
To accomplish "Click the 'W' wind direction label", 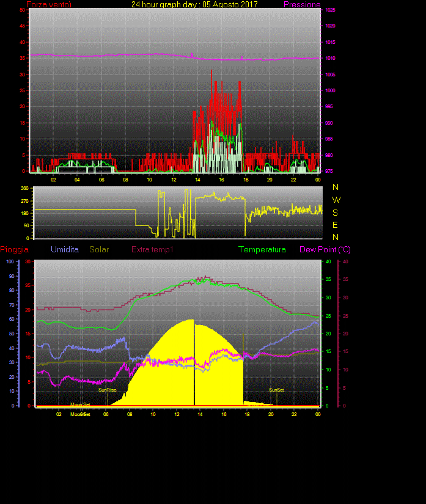I will coord(336,200).
